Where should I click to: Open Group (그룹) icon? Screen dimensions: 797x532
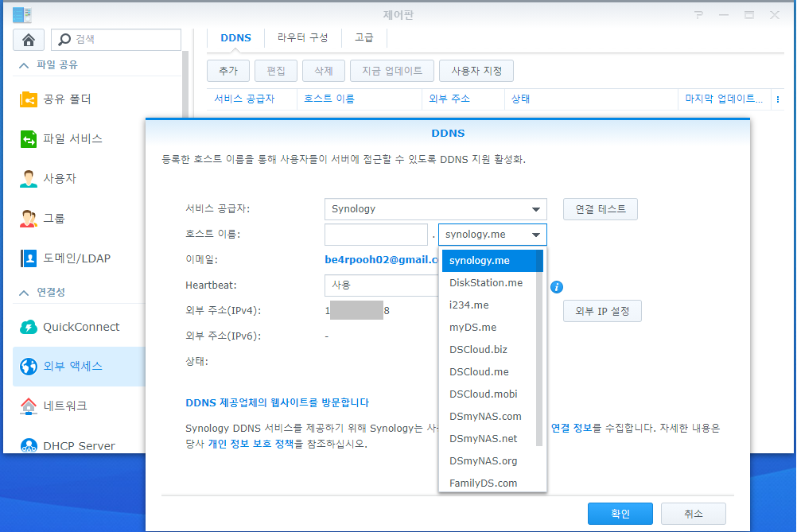pyautogui.click(x=29, y=219)
